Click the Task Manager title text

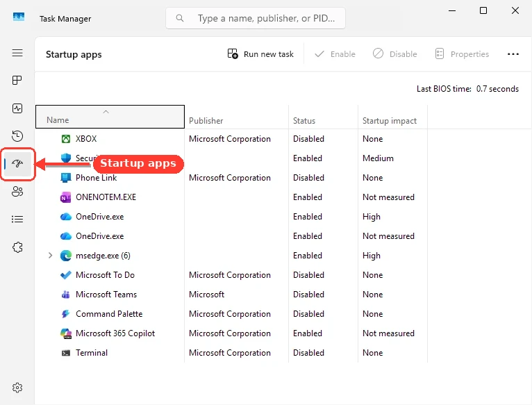pyautogui.click(x=65, y=19)
